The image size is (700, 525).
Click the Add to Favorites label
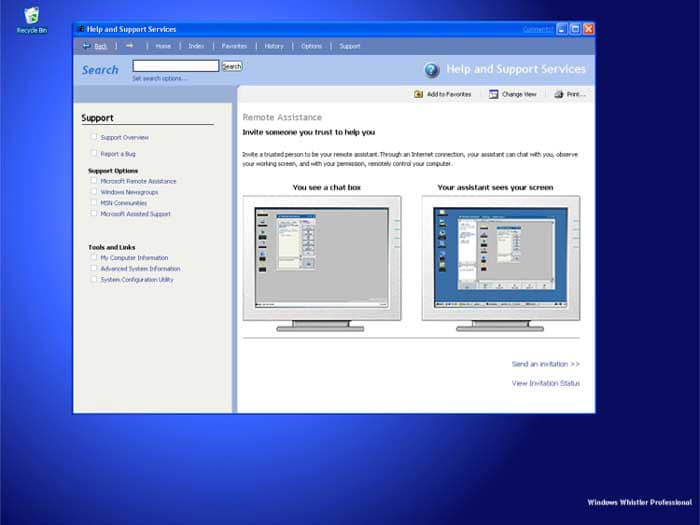[x=449, y=94]
